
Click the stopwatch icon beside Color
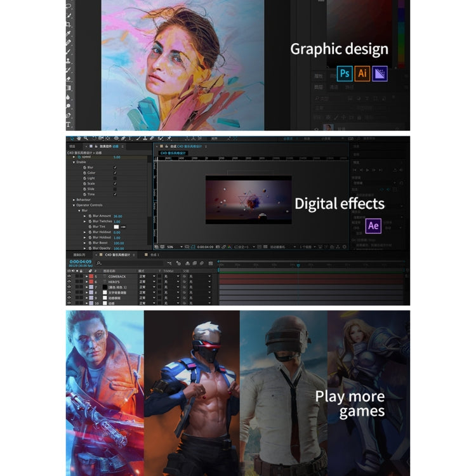[84, 173]
